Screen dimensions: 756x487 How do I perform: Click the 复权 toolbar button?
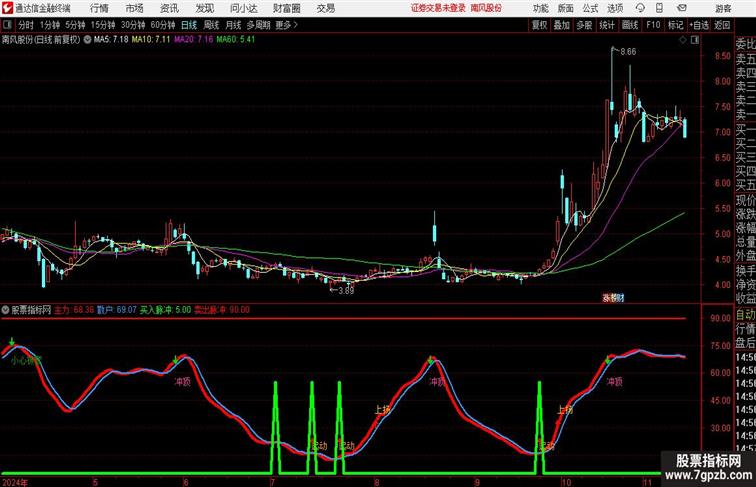click(539, 25)
